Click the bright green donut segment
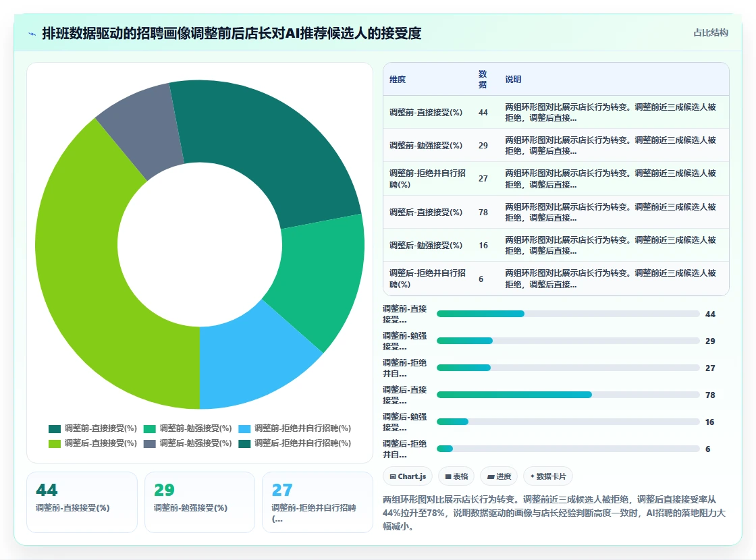The height and width of the screenshot is (560, 756). pos(321,277)
